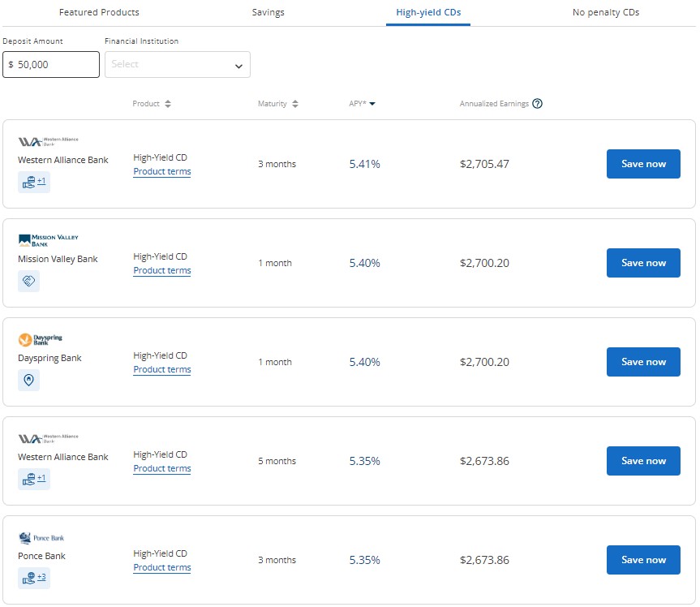This screenshot has width=700, height=607.
Task: Toggle APY column sort order
Action: (x=362, y=104)
